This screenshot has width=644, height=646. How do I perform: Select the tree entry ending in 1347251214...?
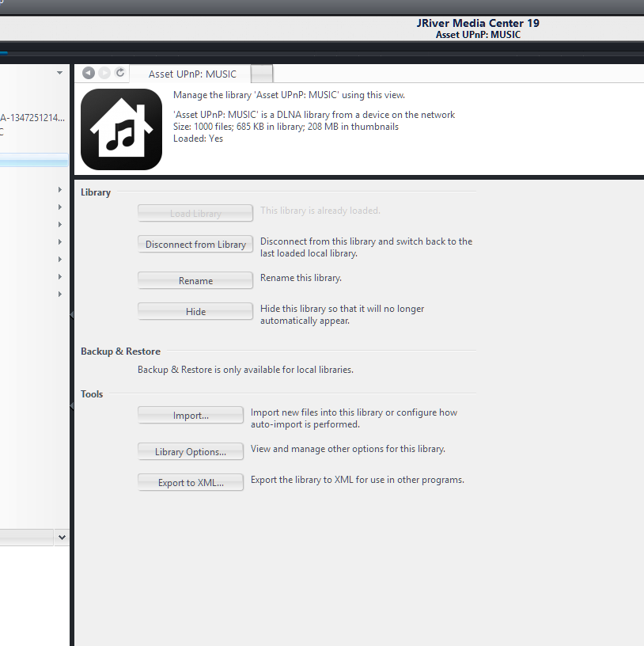pyautogui.click(x=32, y=118)
